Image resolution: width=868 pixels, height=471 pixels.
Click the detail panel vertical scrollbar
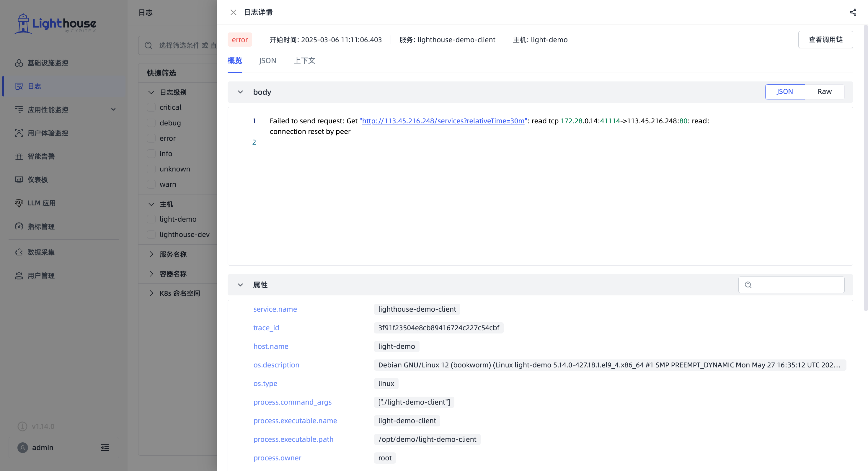tap(866, 169)
